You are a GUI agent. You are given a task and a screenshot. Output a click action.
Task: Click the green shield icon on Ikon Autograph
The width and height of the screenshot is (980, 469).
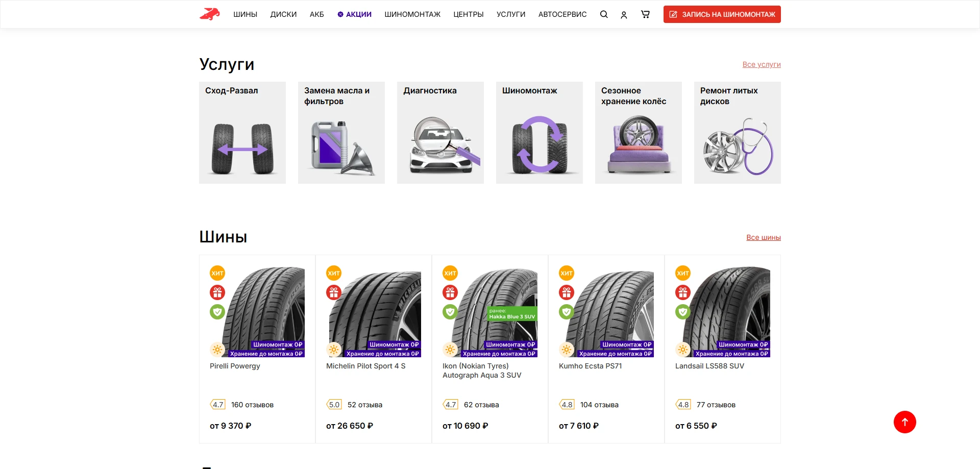[x=450, y=312]
